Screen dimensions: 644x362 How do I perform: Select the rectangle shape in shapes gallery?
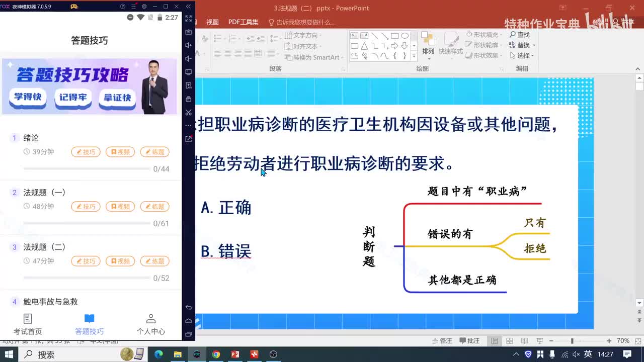point(394,36)
